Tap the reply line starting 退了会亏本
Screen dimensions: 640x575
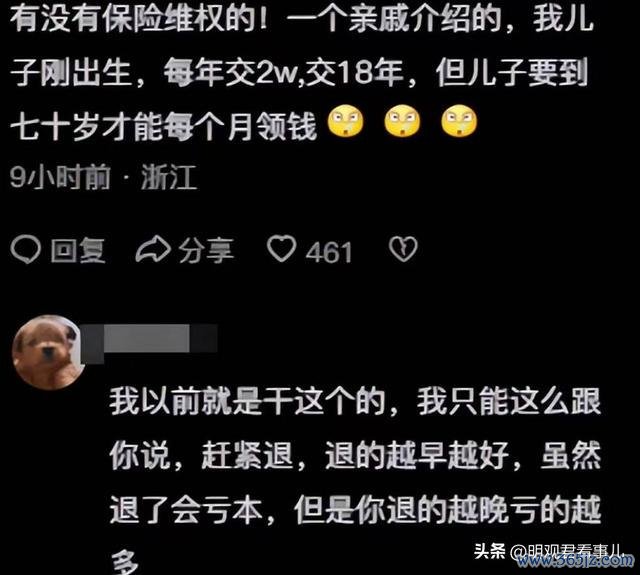click(355, 509)
